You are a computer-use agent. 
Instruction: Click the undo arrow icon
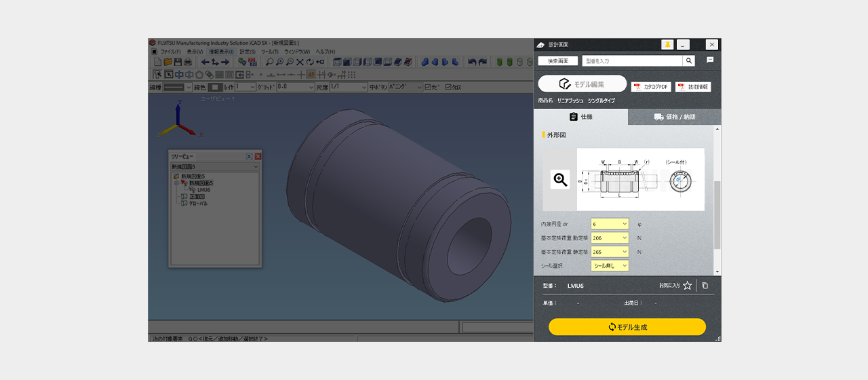tap(472, 62)
